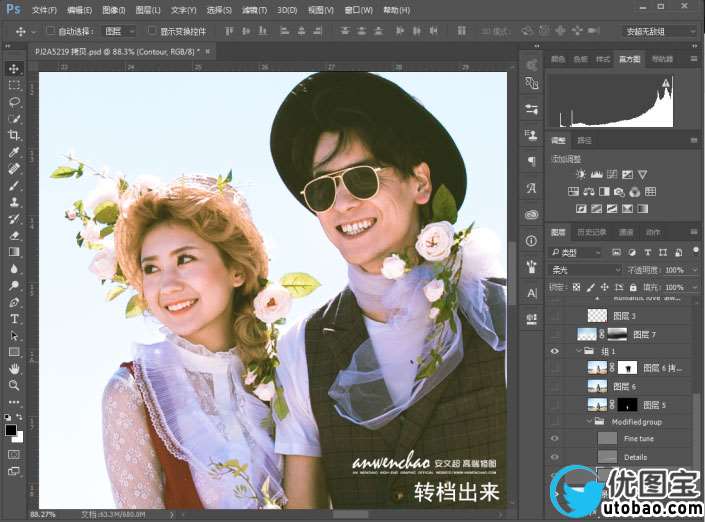The height and width of the screenshot is (522, 705).
Task: Select the Crop tool
Action: [x=14, y=135]
